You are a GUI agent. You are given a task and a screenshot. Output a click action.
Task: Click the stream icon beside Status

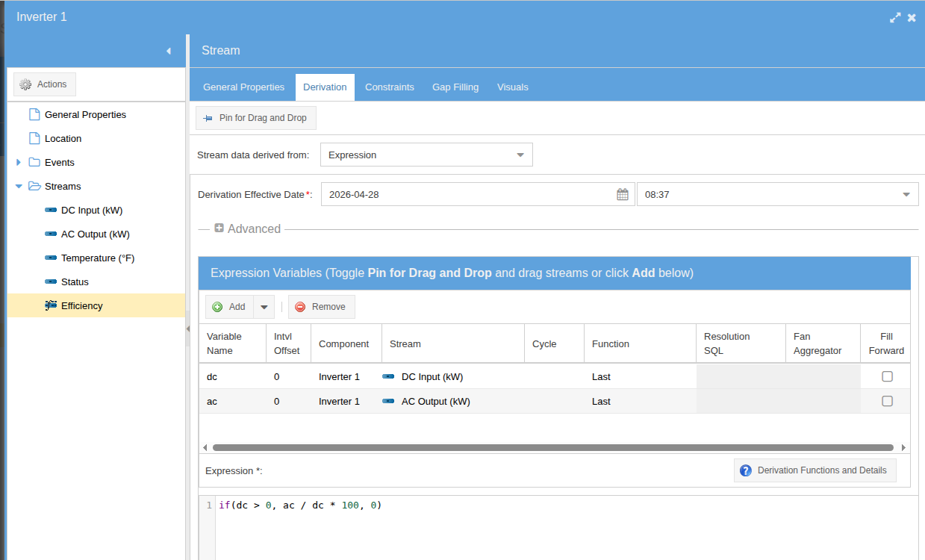coord(51,281)
